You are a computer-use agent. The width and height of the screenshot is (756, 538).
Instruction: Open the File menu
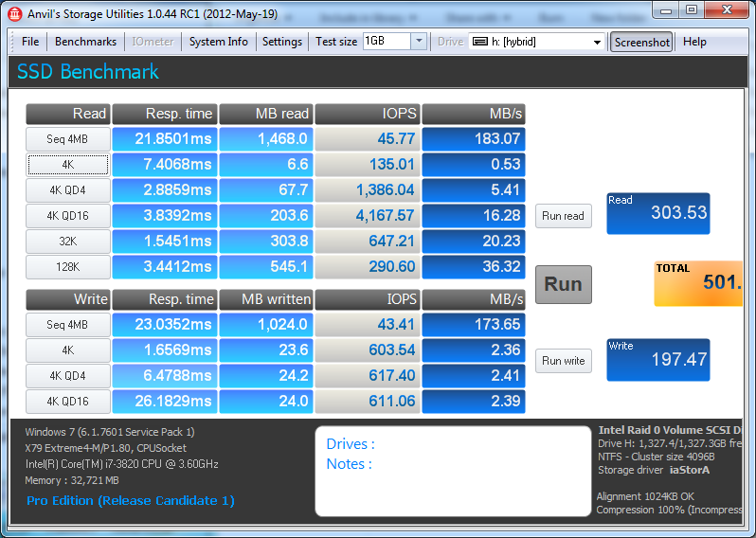[x=30, y=42]
